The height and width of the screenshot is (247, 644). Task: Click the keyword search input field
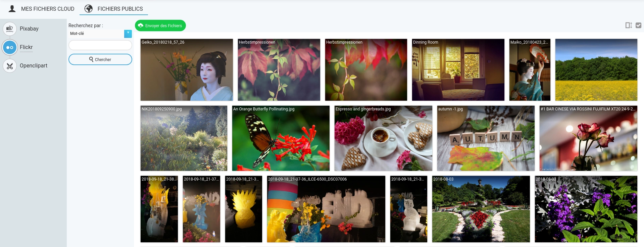click(x=100, y=45)
